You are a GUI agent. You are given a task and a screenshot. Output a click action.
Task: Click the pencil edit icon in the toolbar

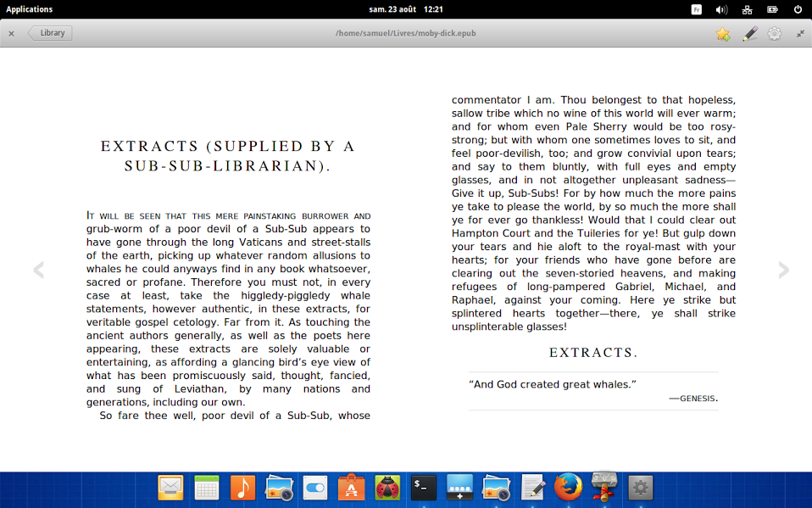750,34
